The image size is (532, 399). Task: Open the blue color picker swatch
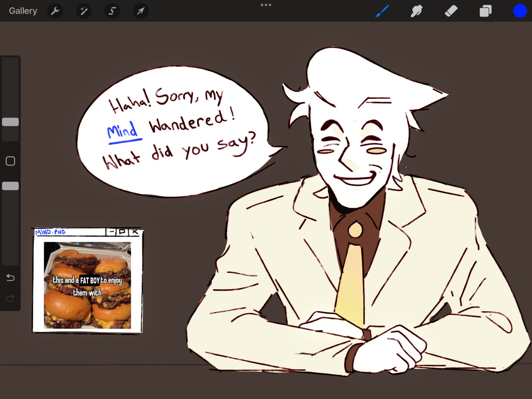click(x=520, y=11)
